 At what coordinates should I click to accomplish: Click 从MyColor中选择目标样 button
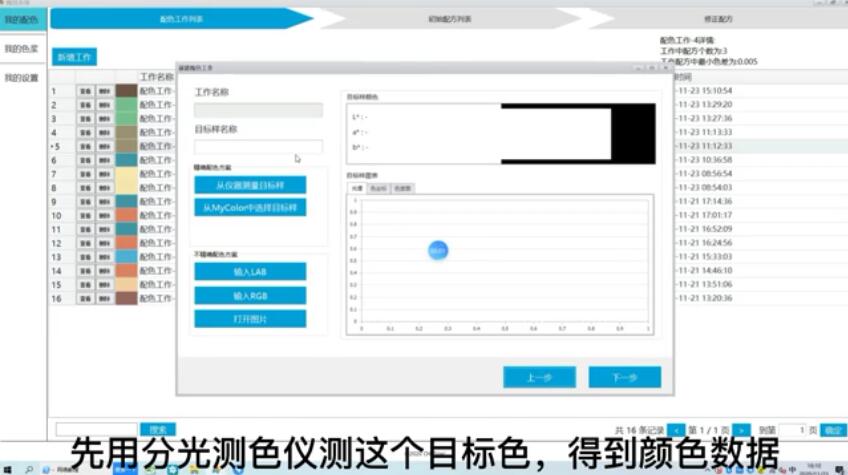point(250,208)
